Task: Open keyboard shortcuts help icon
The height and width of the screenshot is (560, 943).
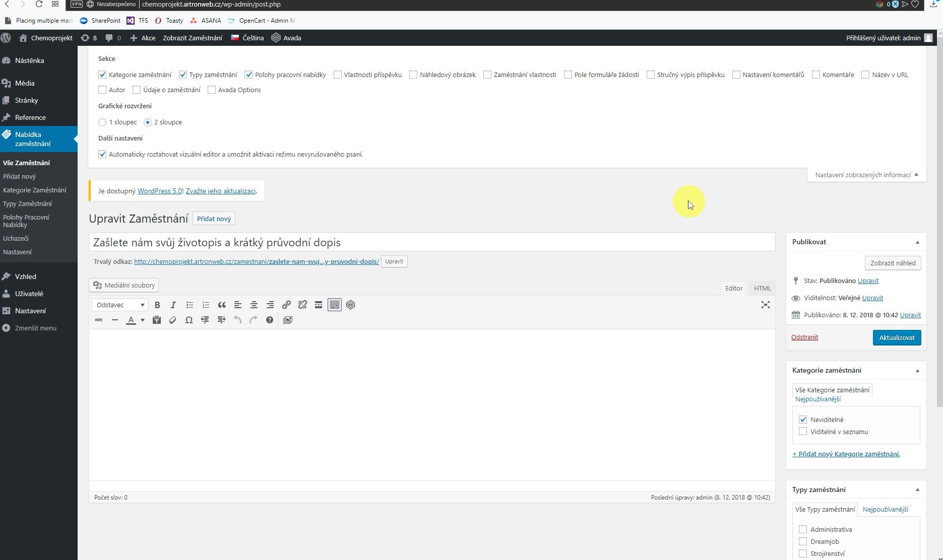Action: pos(270,320)
